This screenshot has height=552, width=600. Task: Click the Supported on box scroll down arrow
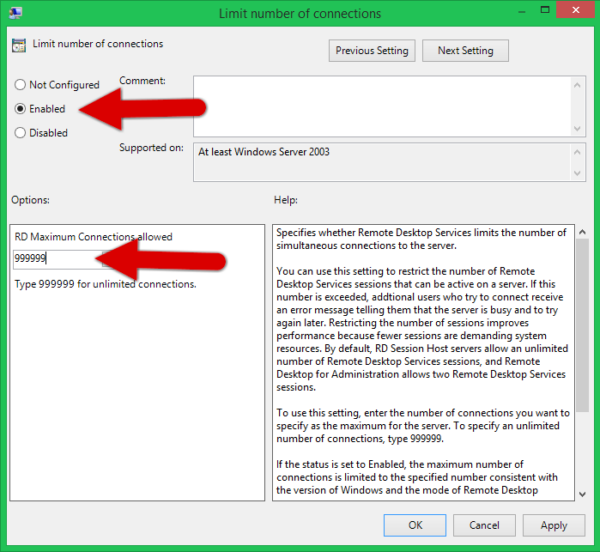577,172
